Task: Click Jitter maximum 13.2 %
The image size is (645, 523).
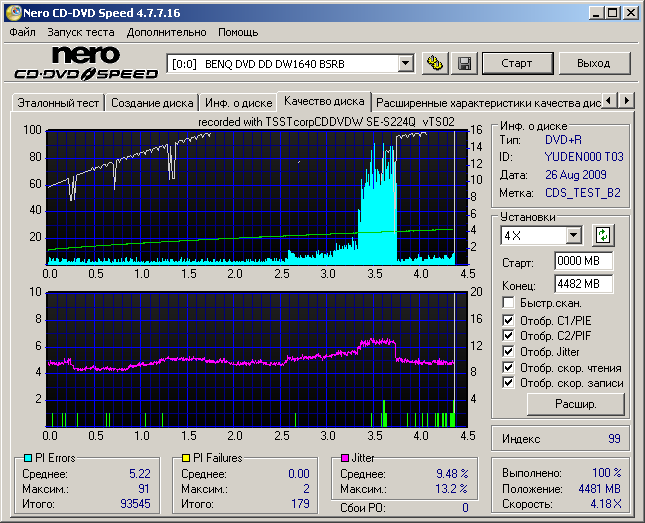Action: pyautogui.click(x=451, y=489)
